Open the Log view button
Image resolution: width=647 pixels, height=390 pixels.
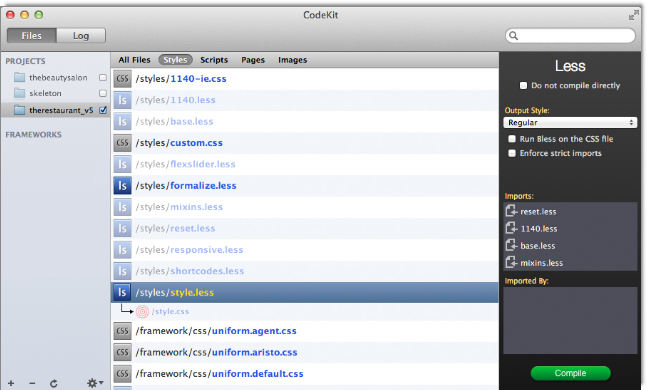[81, 35]
